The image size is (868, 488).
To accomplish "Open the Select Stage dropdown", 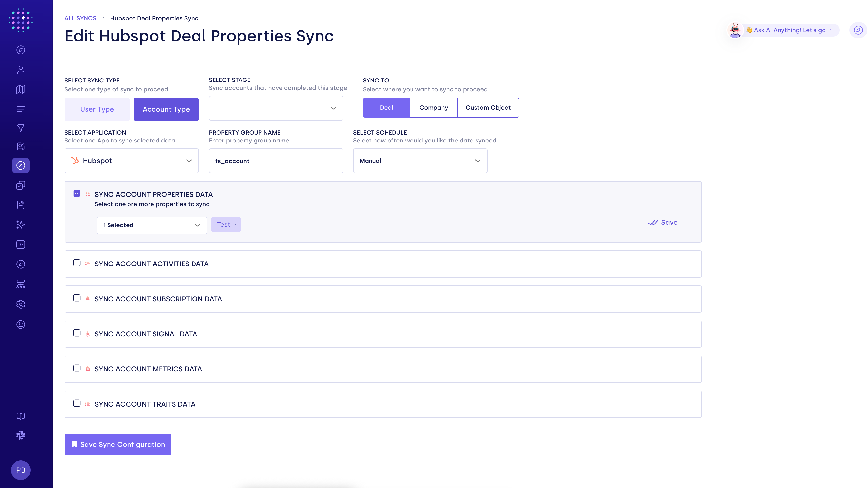I will (x=276, y=108).
